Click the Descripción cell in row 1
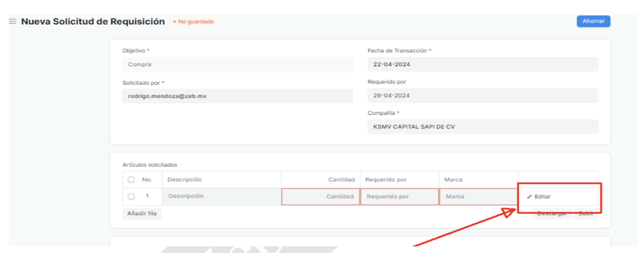Screen dimensions: 644x253 [x=221, y=196]
